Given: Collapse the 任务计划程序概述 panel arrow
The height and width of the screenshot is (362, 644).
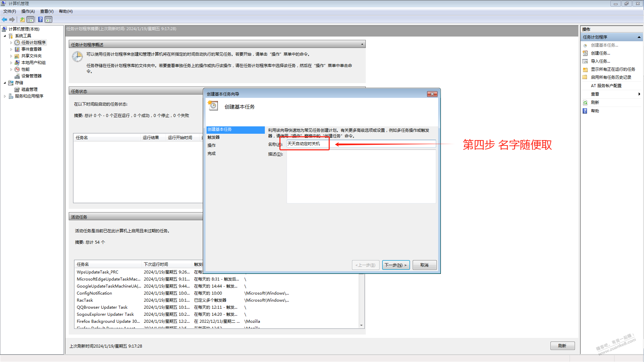Looking at the screenshot, I should point(362,44).
